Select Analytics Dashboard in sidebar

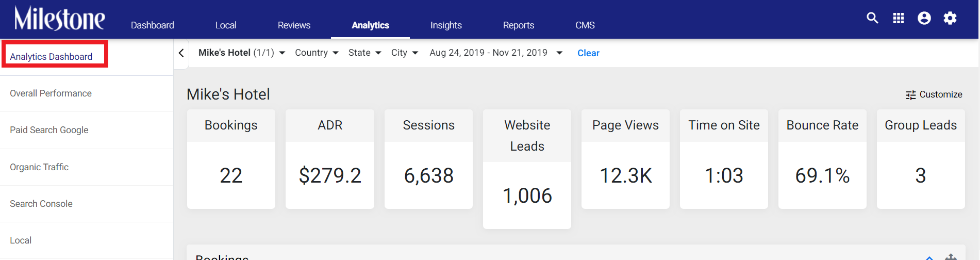tap(51, 57)
